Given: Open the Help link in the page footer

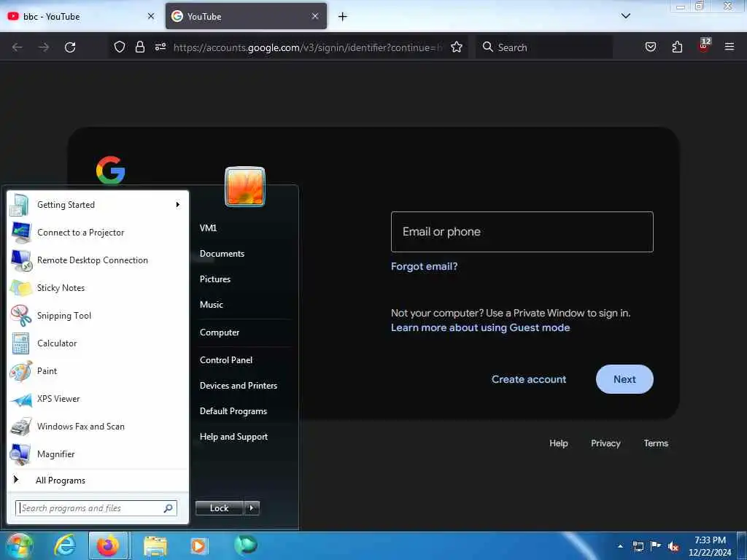Looking at the screenshot, I should click(558, 443).
